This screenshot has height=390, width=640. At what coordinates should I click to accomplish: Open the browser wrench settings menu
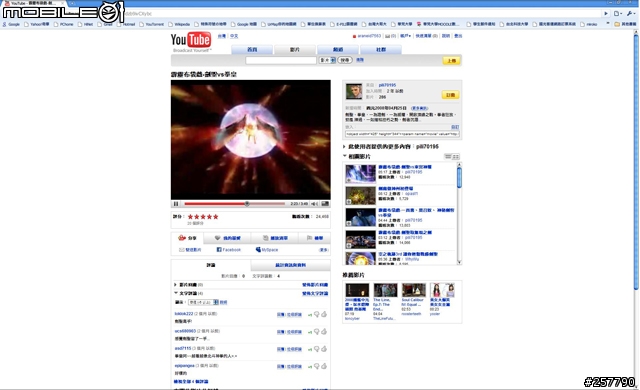pyautogui.click(x=631, y=13)
